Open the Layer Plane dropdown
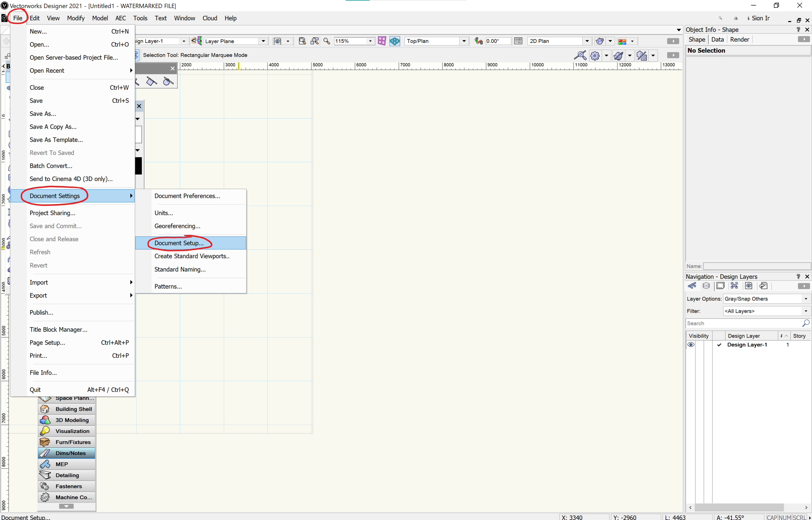 pos(236,41)
